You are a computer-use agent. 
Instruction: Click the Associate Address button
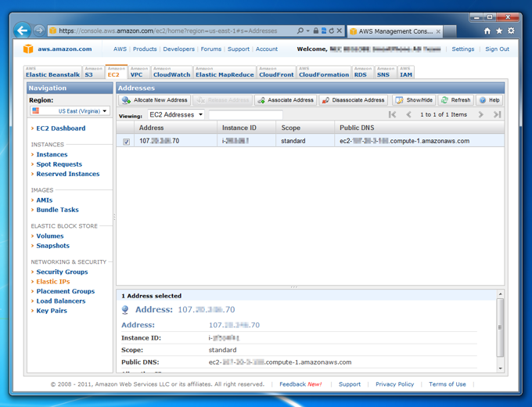(286, 100)
